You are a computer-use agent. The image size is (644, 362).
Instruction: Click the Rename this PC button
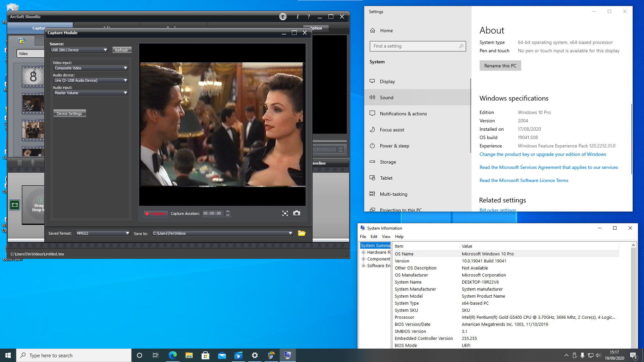click(x=500, y=66)
